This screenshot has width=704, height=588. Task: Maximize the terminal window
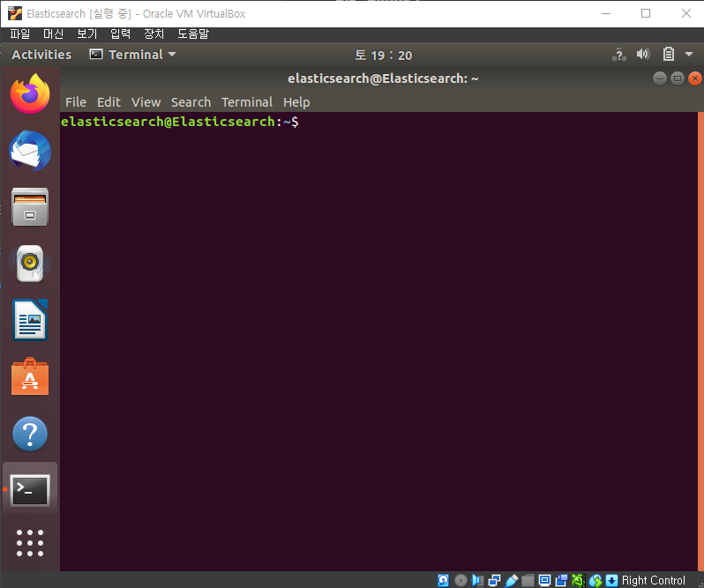tap(677, 79)
